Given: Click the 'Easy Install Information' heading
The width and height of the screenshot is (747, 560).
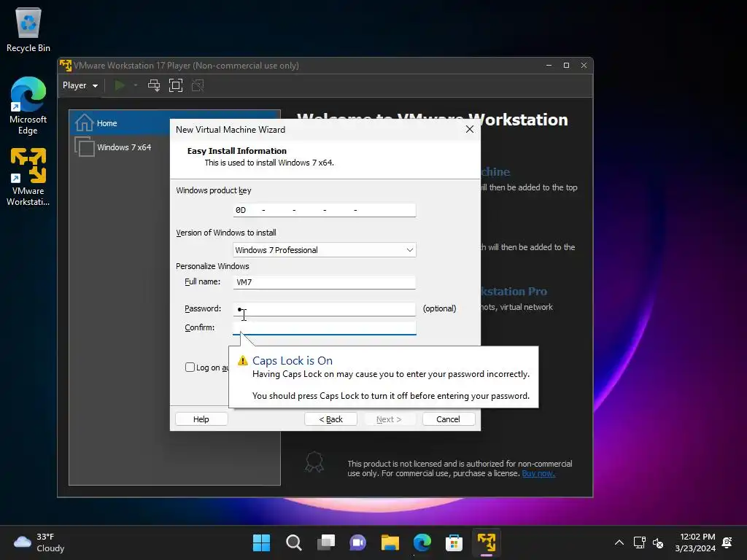Looking at the screenshot, I should (237, 151).
